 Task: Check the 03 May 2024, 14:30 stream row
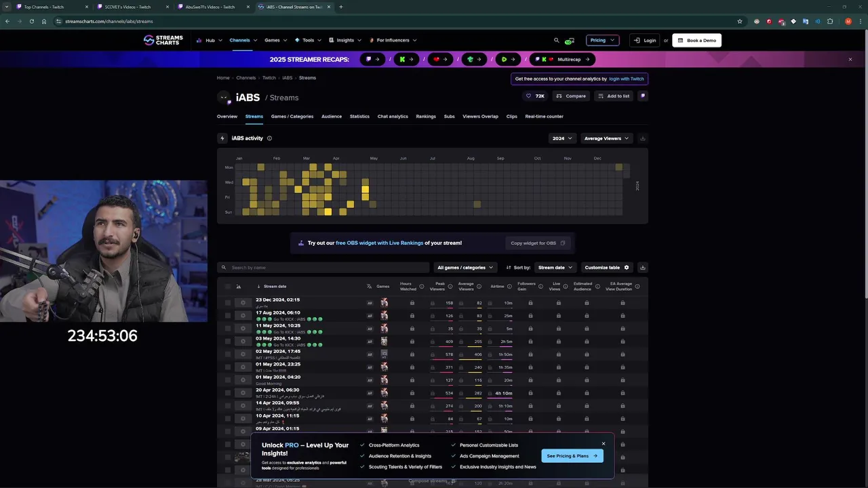tap(228, 342)
